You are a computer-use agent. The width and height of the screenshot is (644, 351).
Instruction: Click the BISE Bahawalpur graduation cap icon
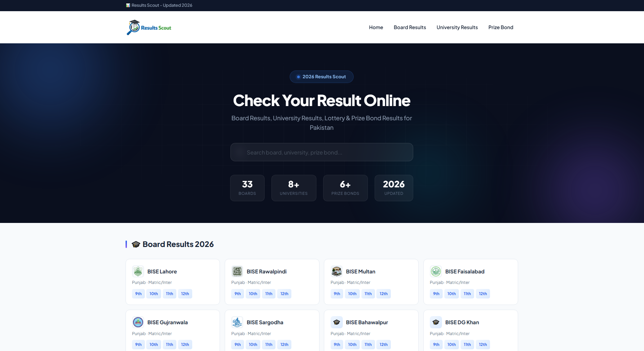pyautogui.click(x=337, y=322)
